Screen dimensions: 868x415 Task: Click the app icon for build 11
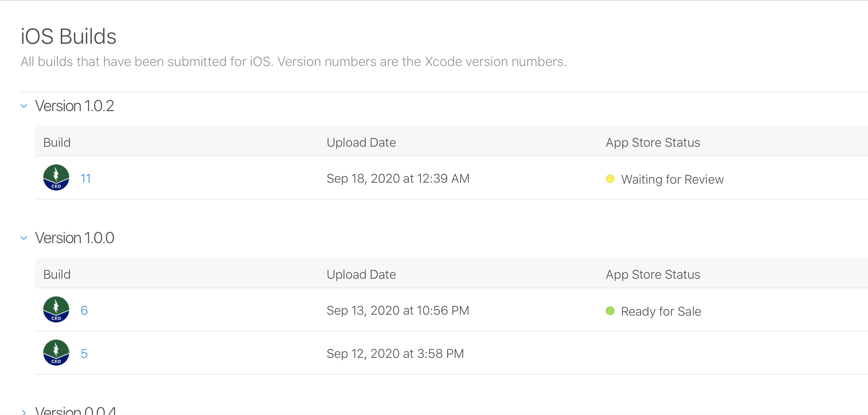coord(56,177)
